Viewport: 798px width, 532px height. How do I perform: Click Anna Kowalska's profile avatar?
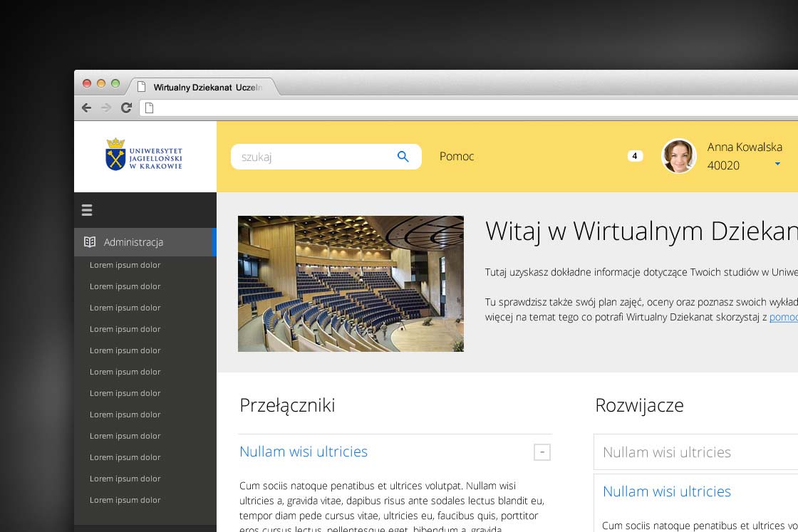point(678,156)
